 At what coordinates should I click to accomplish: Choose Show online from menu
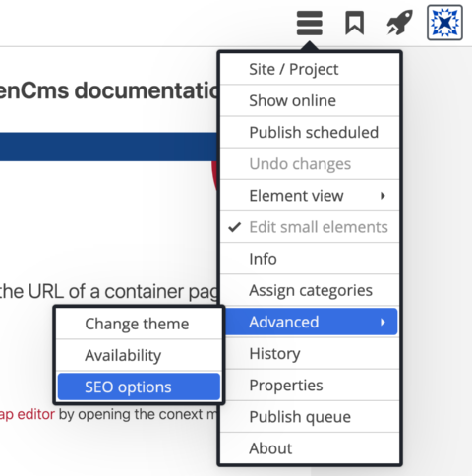310,100
